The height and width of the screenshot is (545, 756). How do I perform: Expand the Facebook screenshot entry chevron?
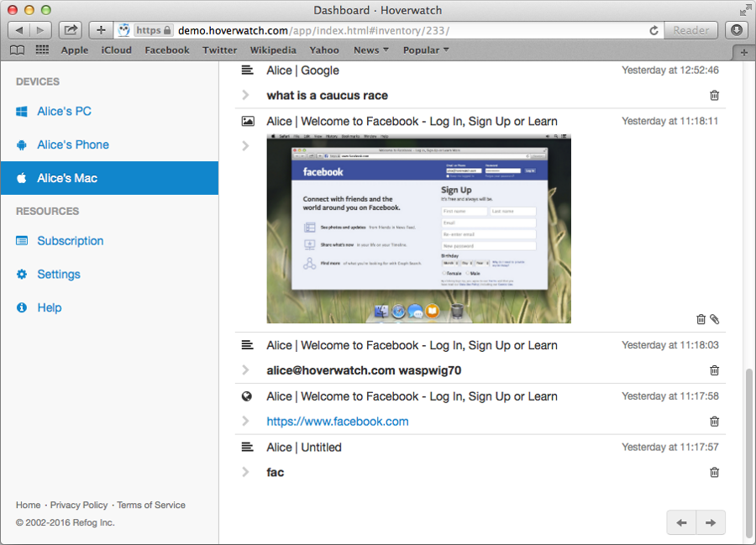(245, 145)
